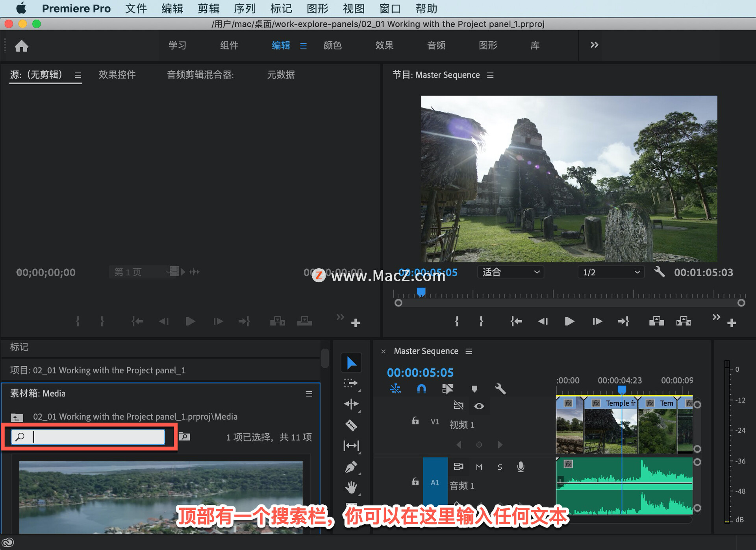Switch to the 元数据 tab
The width and height of the screenshot is (756, 550).
[x=281, y=75]
